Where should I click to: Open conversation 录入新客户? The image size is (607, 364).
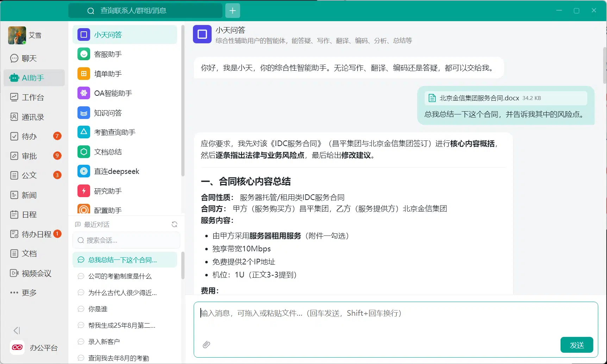(x=125, y=342)
